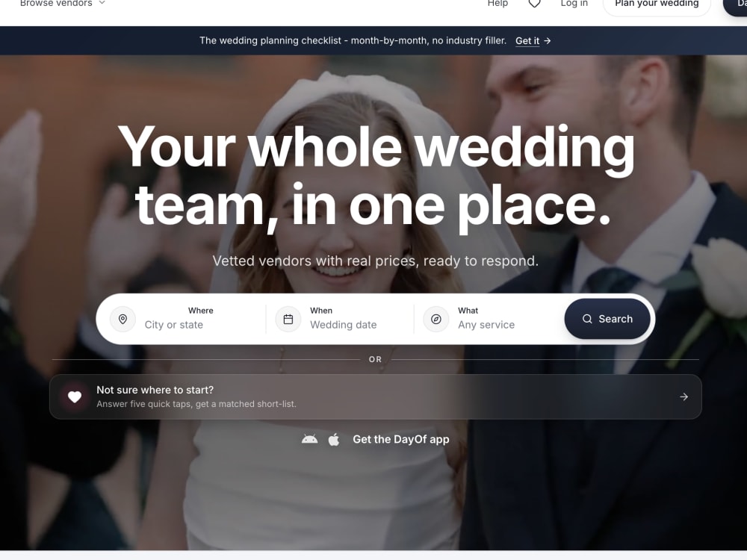Click the Browse vendors chevron
747x560 pixels.
click(x=102, y=3)
